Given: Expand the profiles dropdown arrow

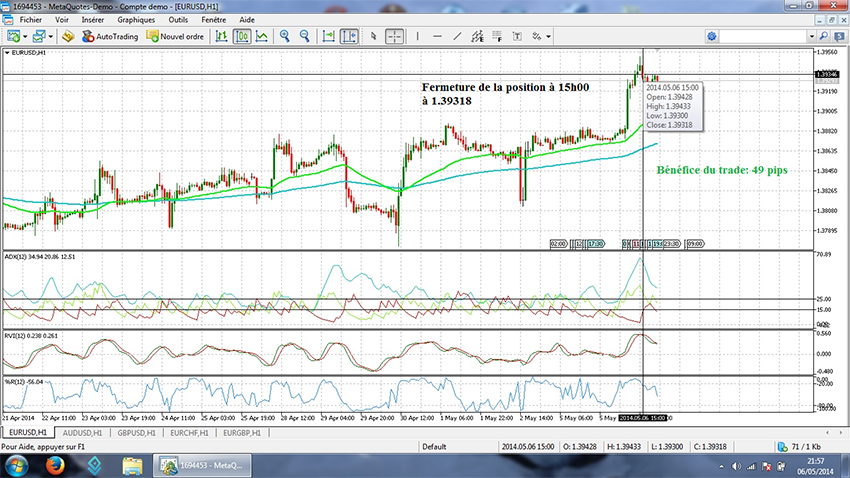Looking at the screenshot, I should coord(50,37).
